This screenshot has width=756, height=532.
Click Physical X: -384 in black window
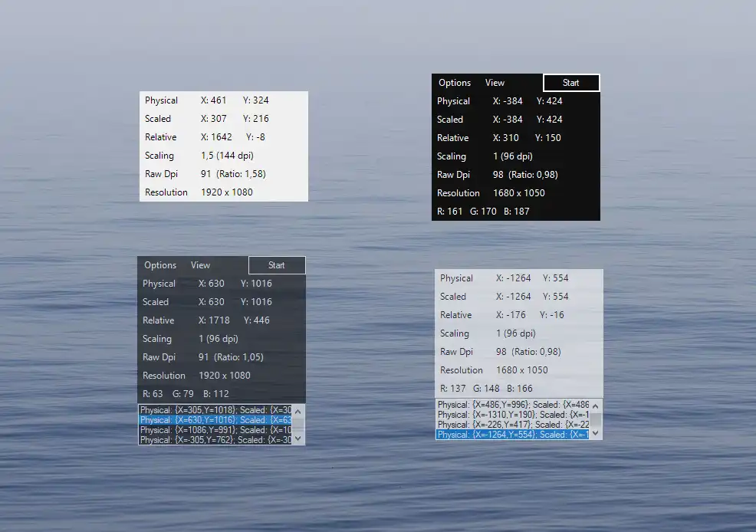click(x=508, y=101)
